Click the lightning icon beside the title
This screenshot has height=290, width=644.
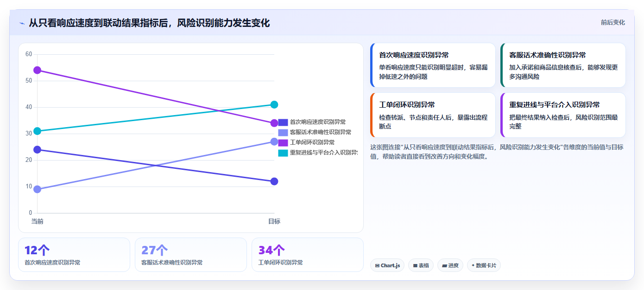point(22,23)
